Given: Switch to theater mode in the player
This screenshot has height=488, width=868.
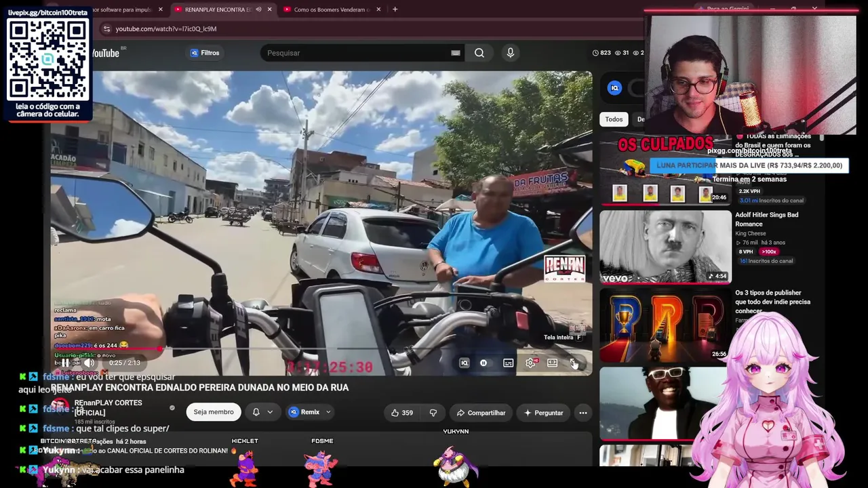Looking at the screenshot, I should click(553, 363).
